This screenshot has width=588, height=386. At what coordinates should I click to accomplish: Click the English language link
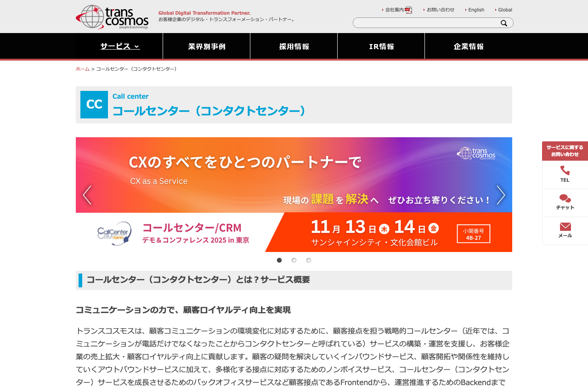476,10
